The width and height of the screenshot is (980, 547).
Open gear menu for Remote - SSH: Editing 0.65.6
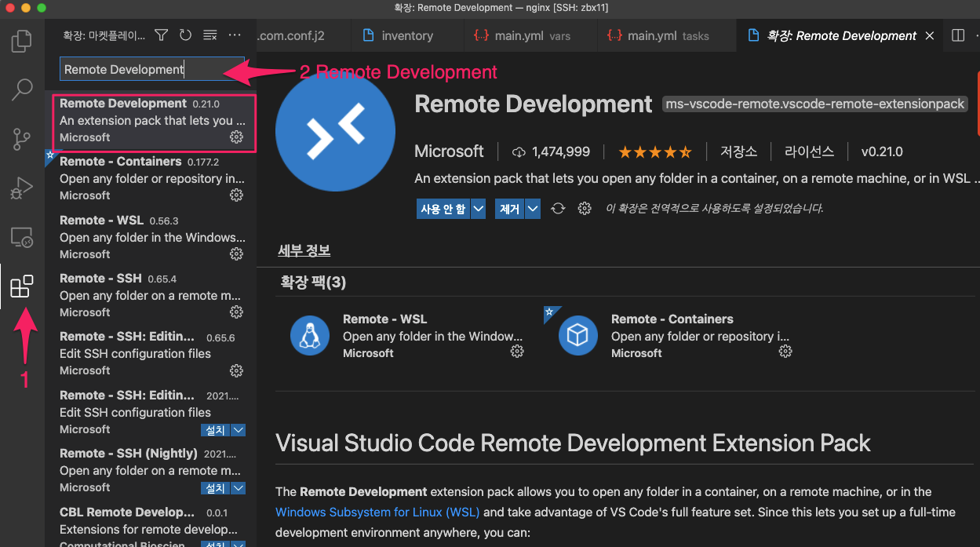point(236,370)
